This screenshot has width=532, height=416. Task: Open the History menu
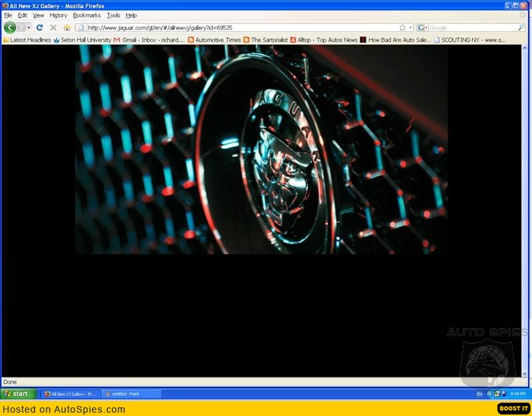[x=59, y=15]
